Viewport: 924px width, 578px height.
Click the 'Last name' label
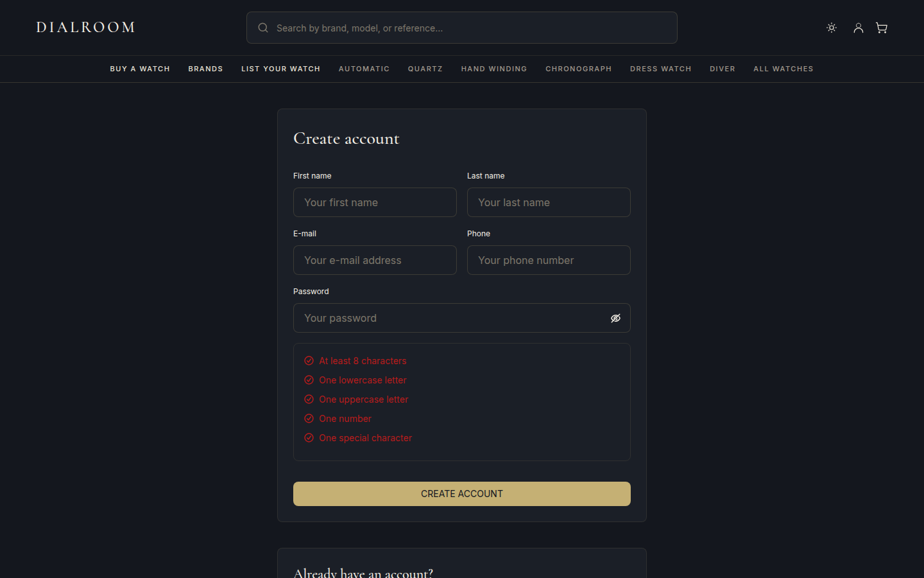[x=486, y=176]
